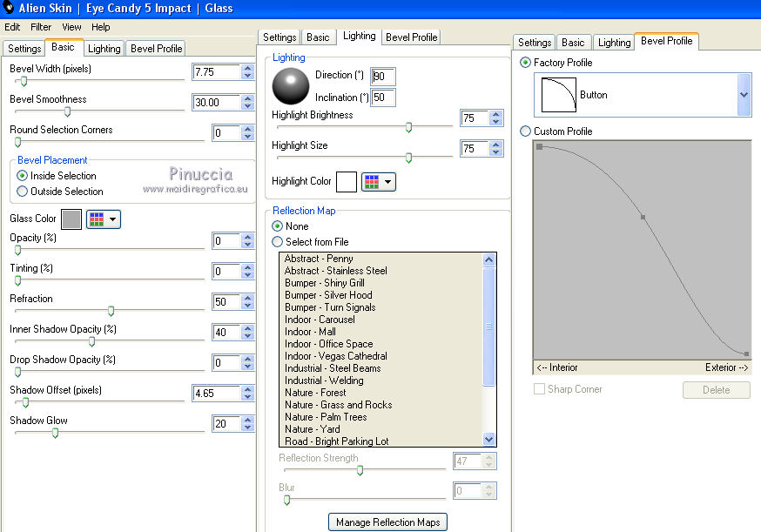Image resolution: width=761 pixels, height=532 pixels.
Task: Click in the Bevel Smoothness input field
Action: [215, 103]
